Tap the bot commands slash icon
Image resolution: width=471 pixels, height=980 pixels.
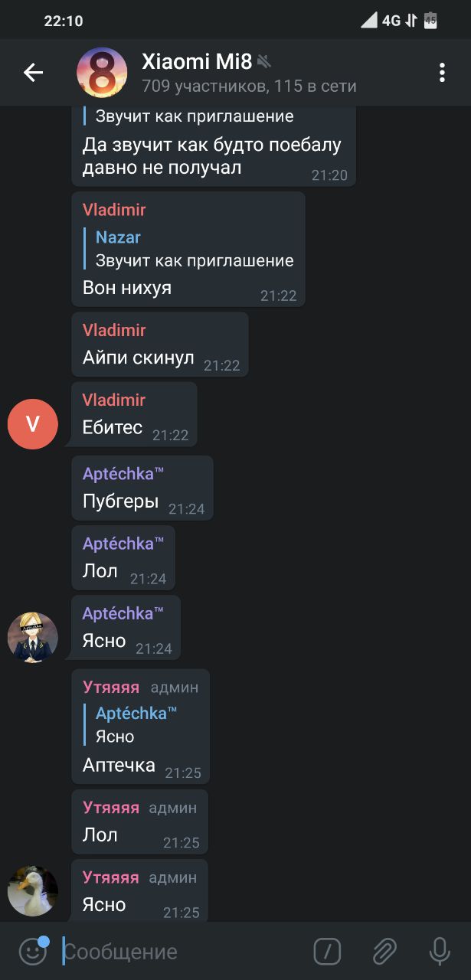pyautogui.click(x=328, y=952)
